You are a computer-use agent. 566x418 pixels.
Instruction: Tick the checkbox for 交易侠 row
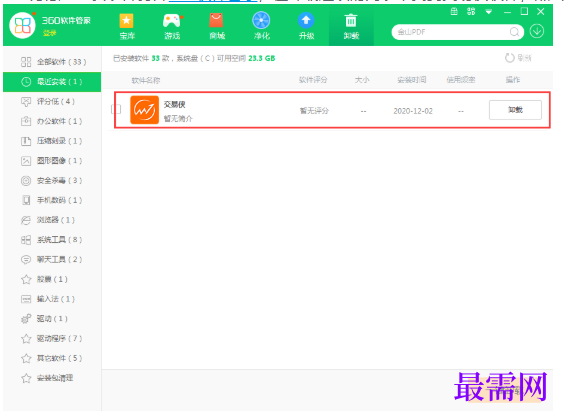[116, 109]
